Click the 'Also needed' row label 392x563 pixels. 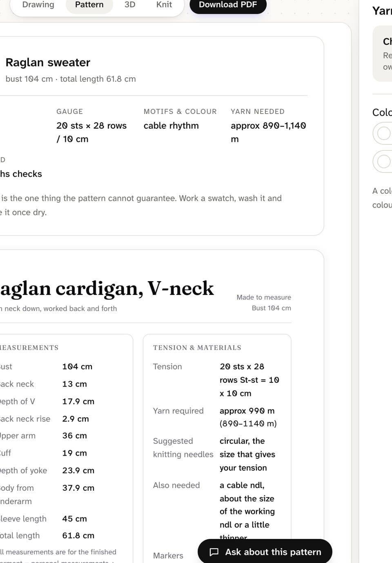pos(176,485)
